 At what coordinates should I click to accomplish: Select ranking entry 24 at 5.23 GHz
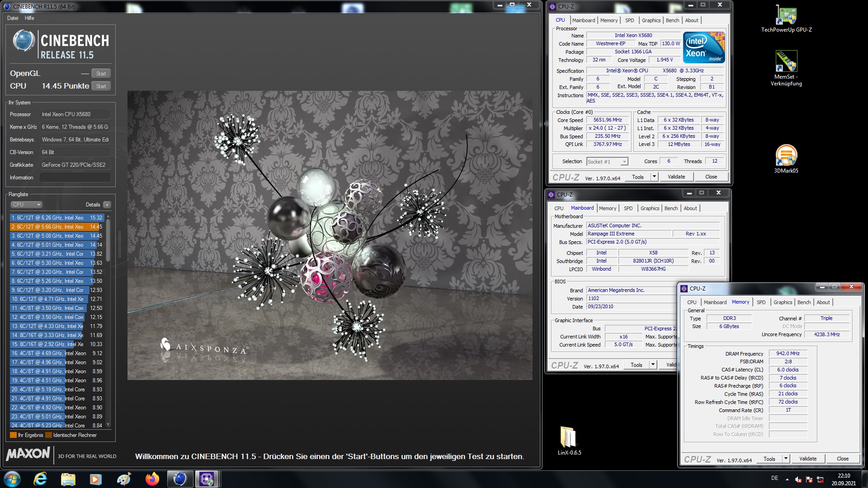[57, 426]
